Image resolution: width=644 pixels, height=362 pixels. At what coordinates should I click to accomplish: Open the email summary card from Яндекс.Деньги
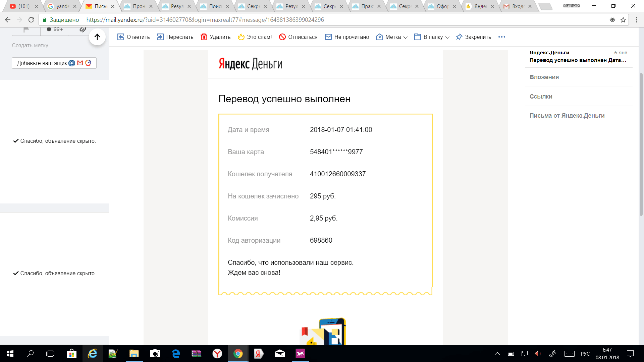point(579,56)
